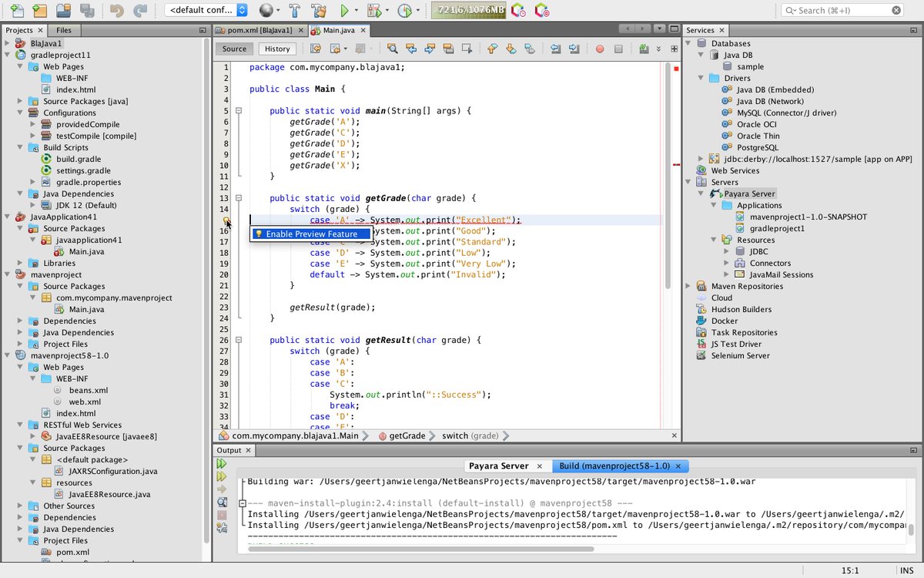Click the Find Previous Occurrence editor icon
The width and height of the screenshot is (924, 578).
(410, 49)
